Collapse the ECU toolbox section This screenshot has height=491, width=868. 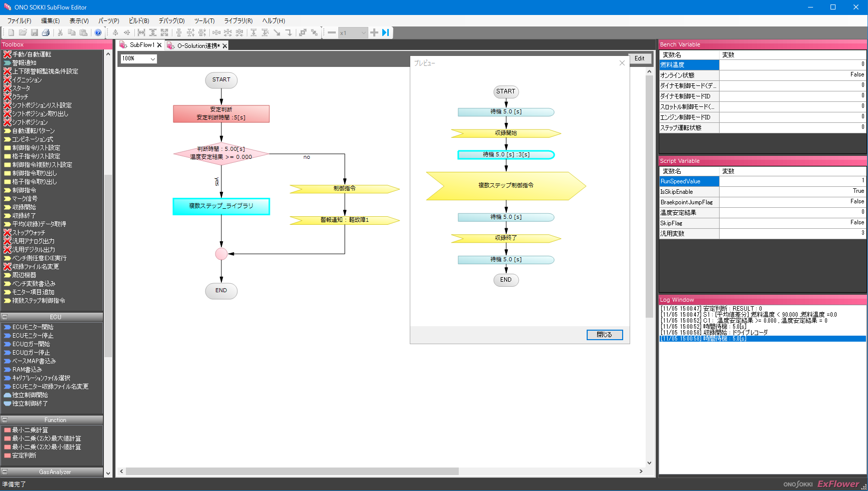coord(4,317)
